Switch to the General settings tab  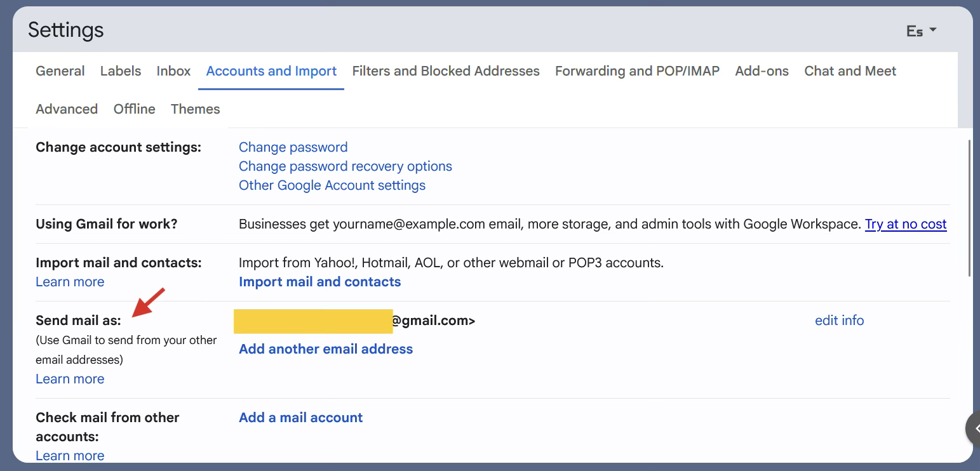coord(60,71)
